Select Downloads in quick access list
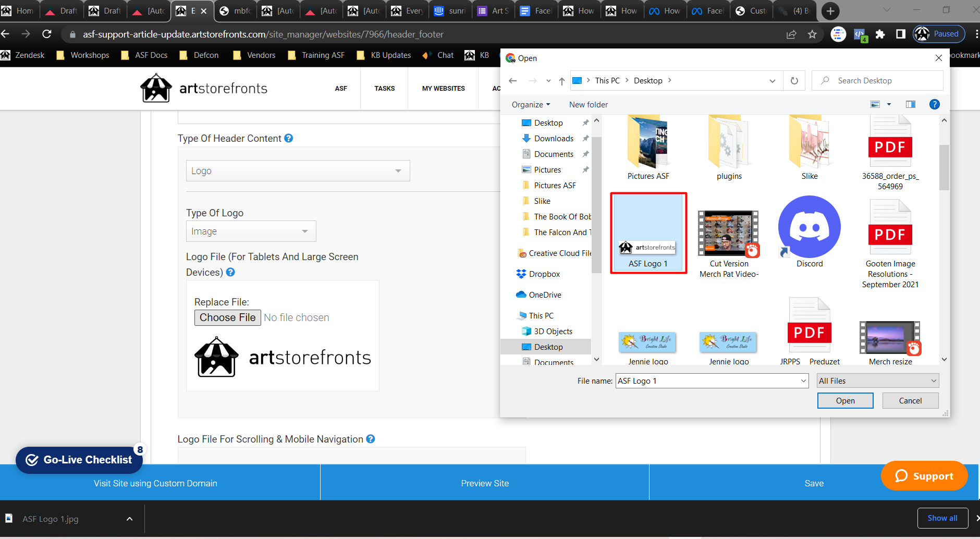The image size is (980, 539). click(554, 139)
